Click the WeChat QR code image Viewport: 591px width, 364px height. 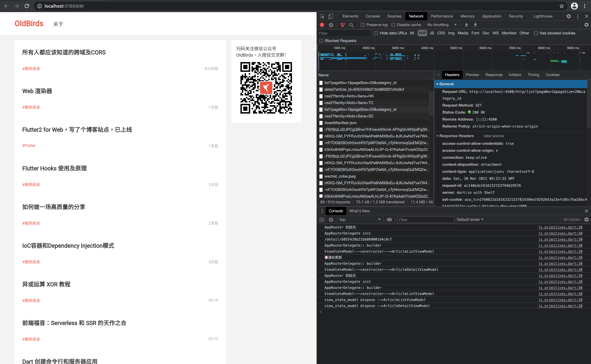tap(266, 88)
